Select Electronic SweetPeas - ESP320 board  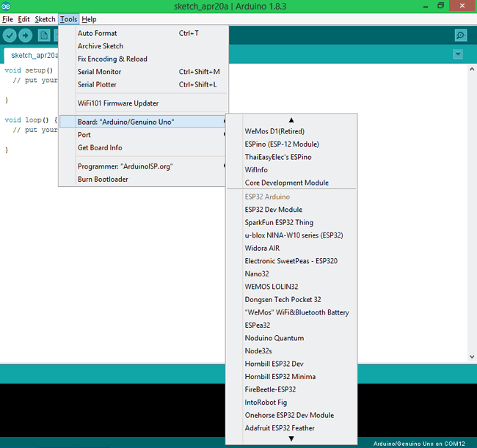point(291,261)
